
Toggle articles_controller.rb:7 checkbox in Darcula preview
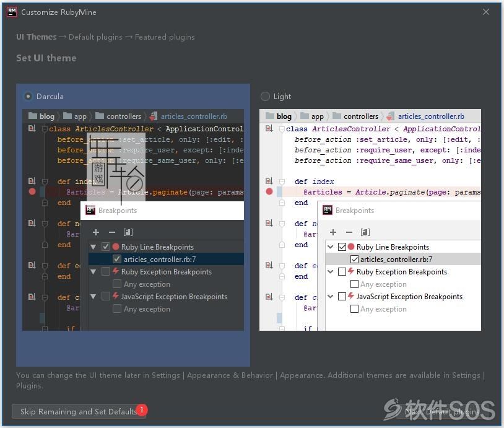pyautogui.click(x=117, y=259)
